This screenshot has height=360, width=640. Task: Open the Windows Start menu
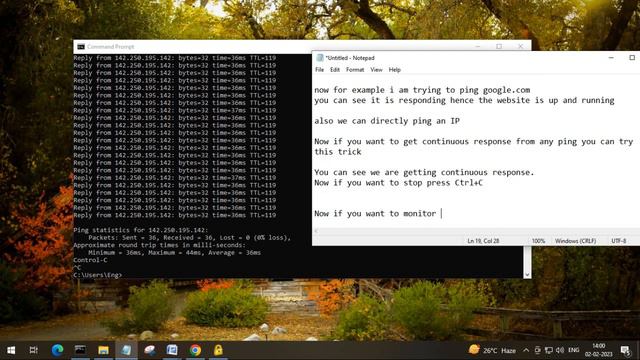(x=11, y=350)
